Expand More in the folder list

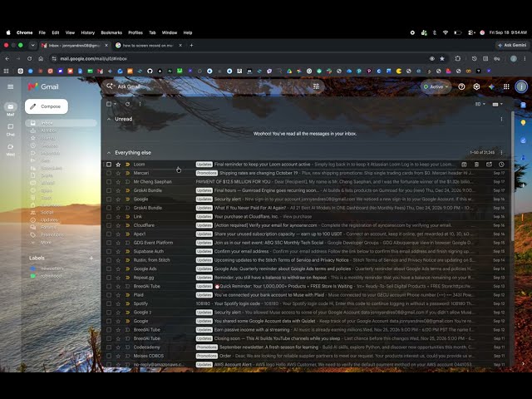tap(46, 243)
